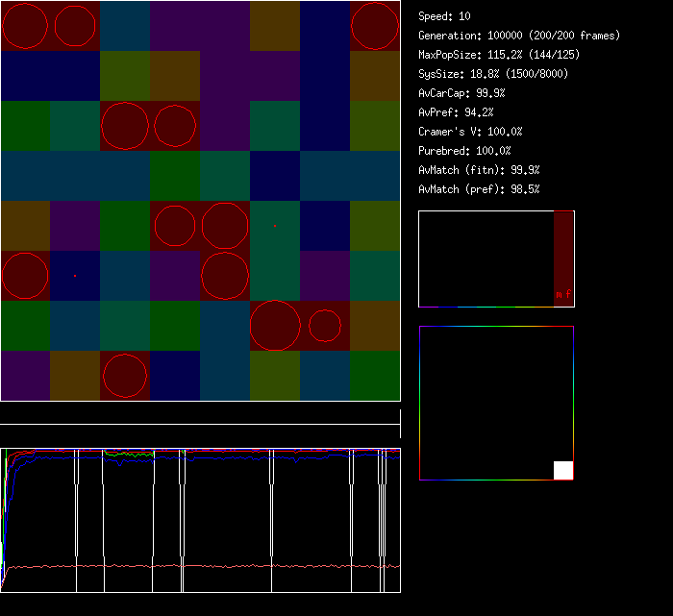
Task: Select the tiny red dot on the teal cell
Action: 275,226
